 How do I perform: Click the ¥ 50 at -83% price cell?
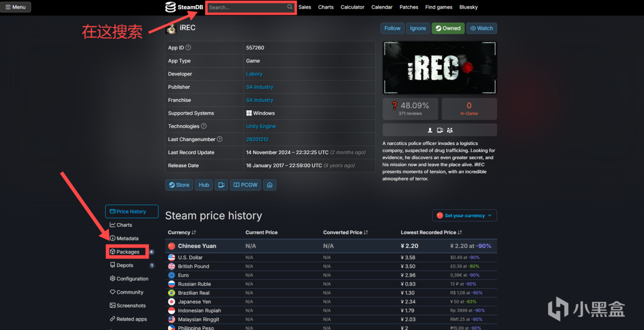(x=464, y=302)
